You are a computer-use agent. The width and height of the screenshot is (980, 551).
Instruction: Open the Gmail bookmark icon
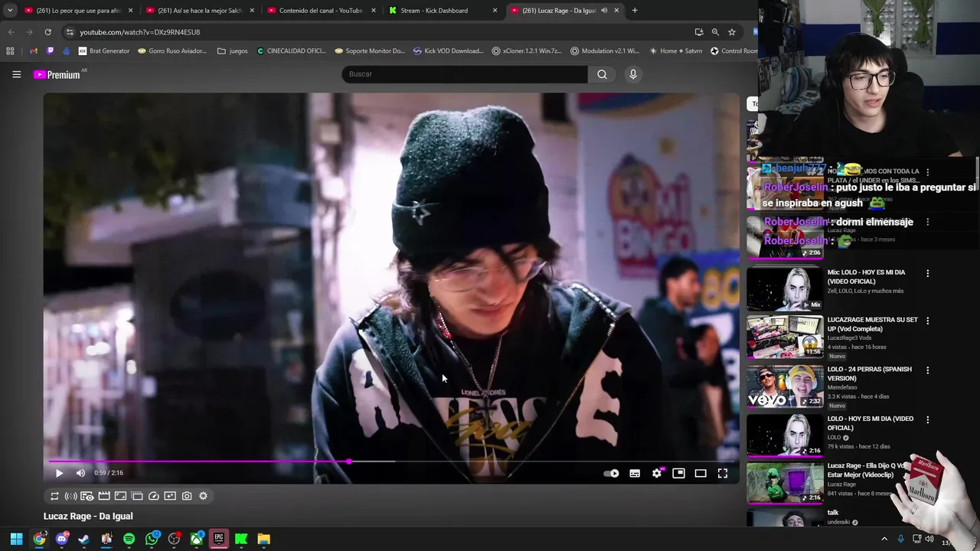tap(34, 51)
